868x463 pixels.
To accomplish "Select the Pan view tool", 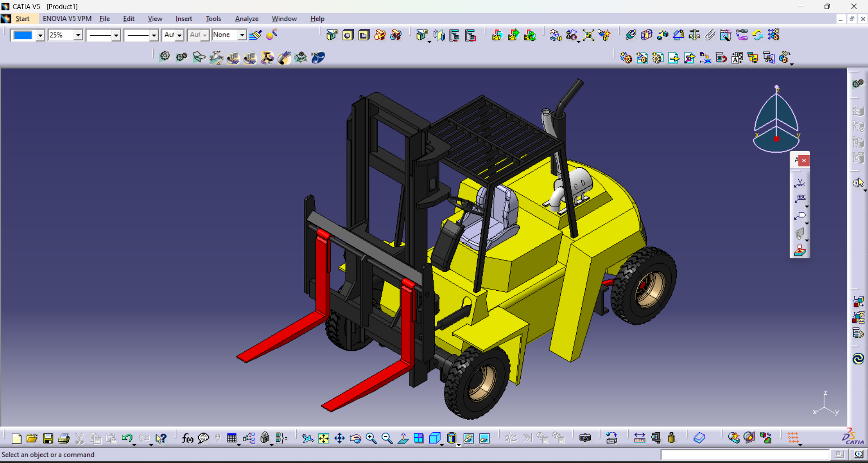I will 339,438.
